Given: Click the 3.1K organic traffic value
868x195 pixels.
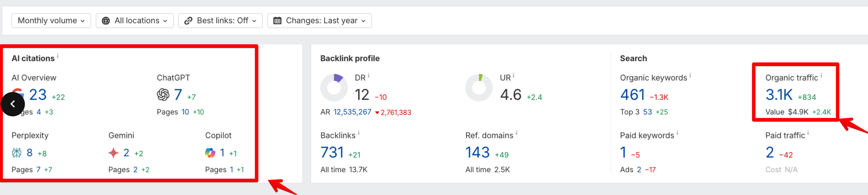Looking at the screenshot, I should click(x=779, y=95).
